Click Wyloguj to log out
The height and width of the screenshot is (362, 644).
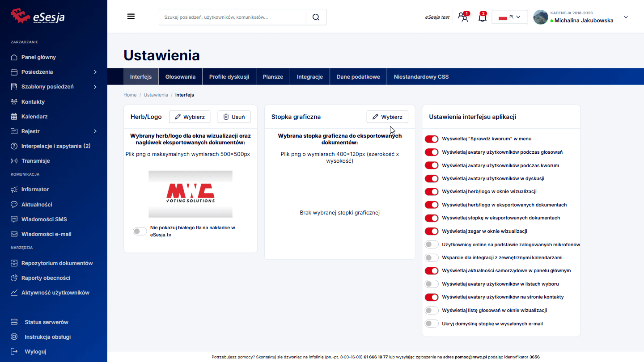click(35, 352)
